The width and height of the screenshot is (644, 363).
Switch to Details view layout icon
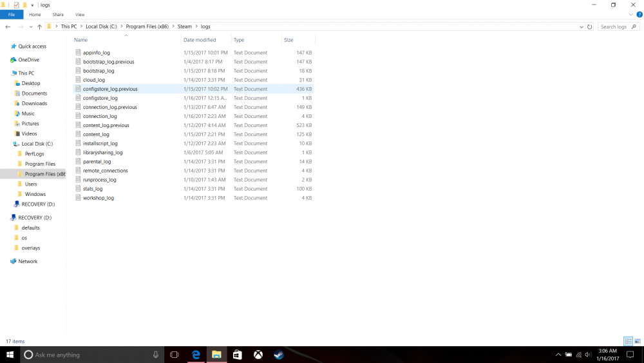point(628,341)
